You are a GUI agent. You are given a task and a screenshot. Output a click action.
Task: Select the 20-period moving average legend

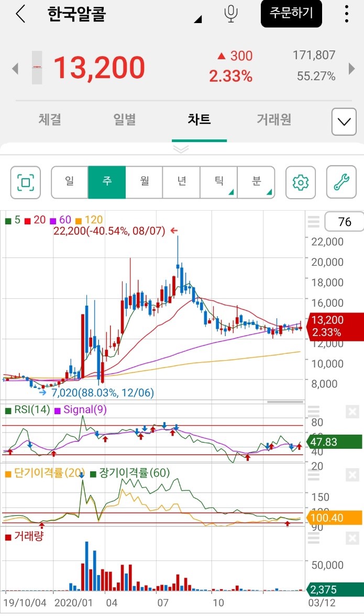pos(35,220)
